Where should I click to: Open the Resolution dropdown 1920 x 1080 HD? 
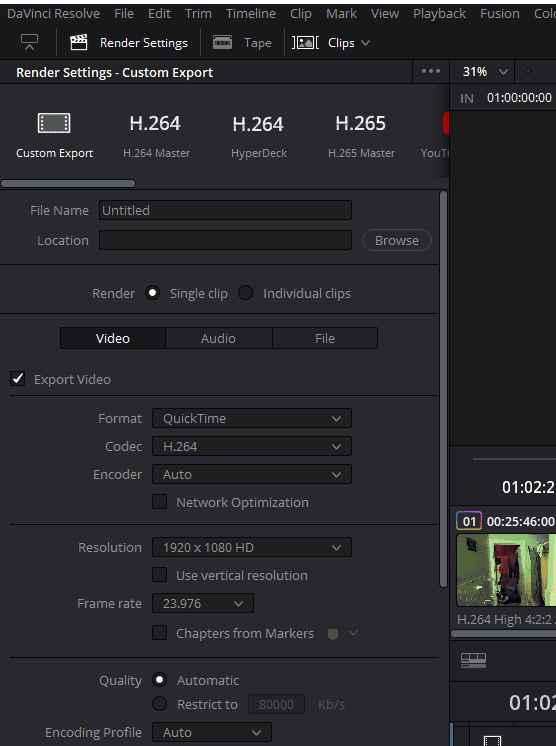[252, 547]
